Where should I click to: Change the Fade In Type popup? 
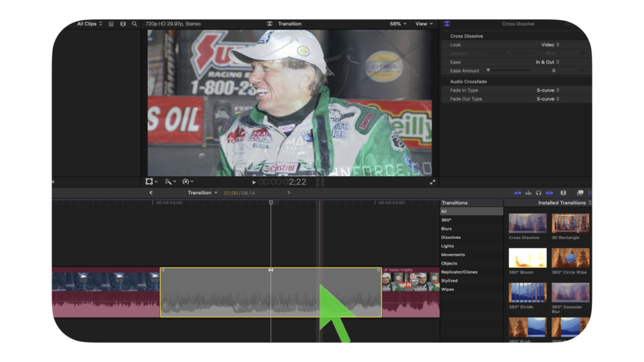point(548,90)
